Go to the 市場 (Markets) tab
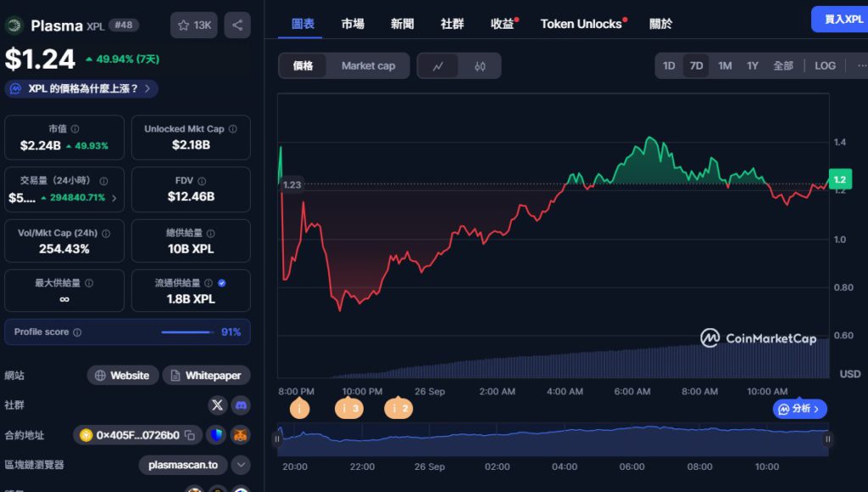868x492 pixels. pos(353,24)
